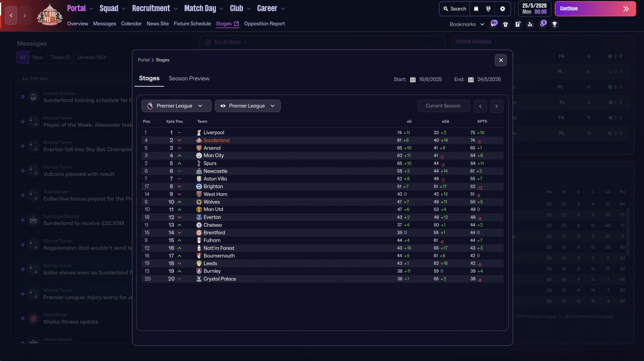
Task: Open the News Site submenu item
Action: [x=158, y=24]
